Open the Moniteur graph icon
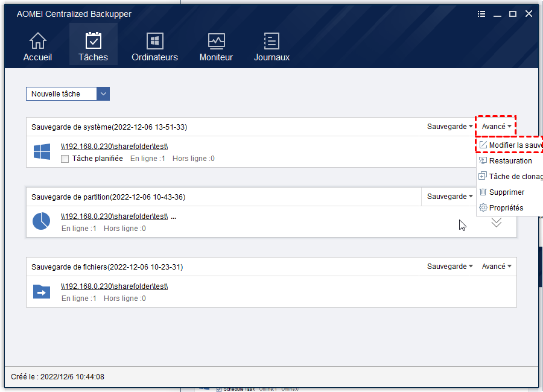This screenshot has height=392, width=543. tap(216, 41)
